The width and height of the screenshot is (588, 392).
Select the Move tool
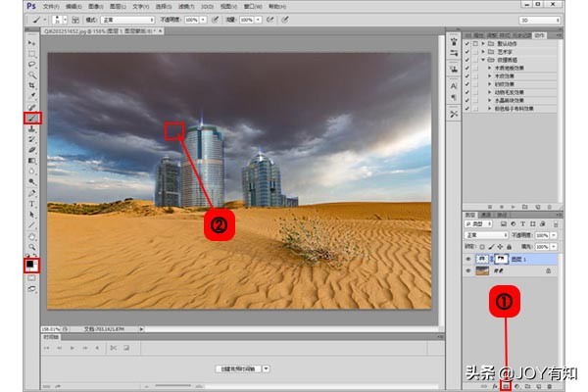(x=32, y=43)
